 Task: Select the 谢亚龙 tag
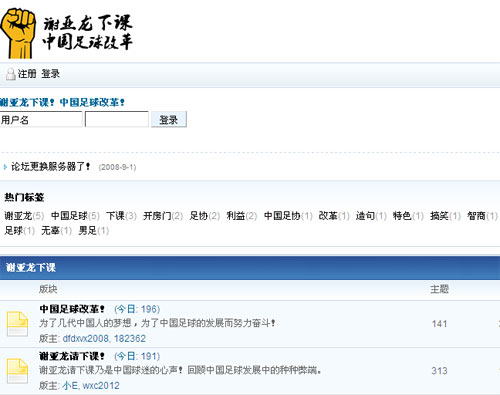(x=18, y=216)
